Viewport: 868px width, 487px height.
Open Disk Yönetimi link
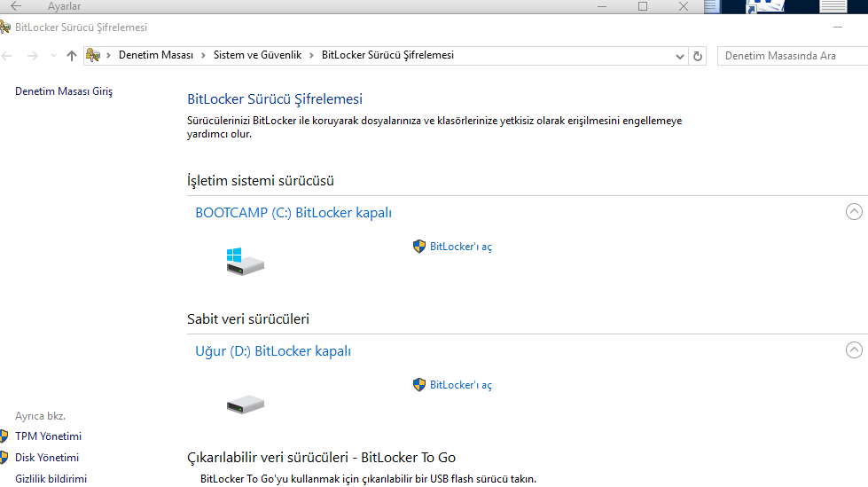(47, 458)
